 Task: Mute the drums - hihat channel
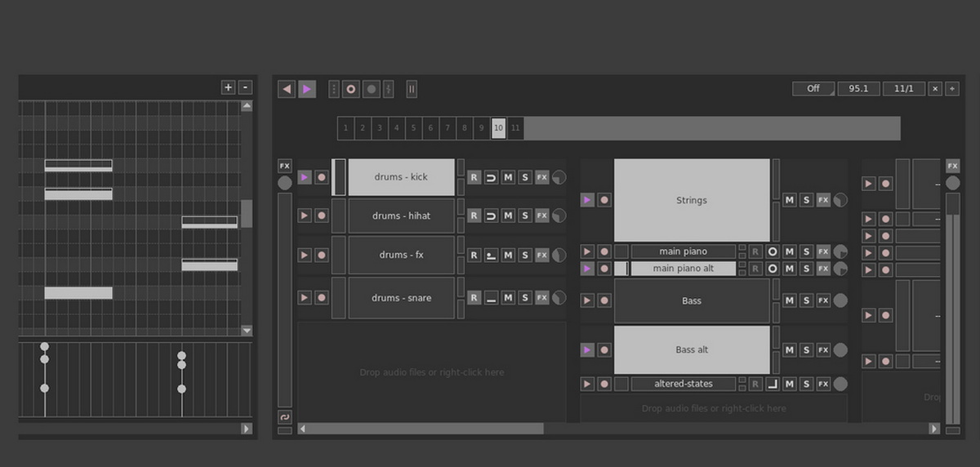pyautogui.click(x=508, y=216)
